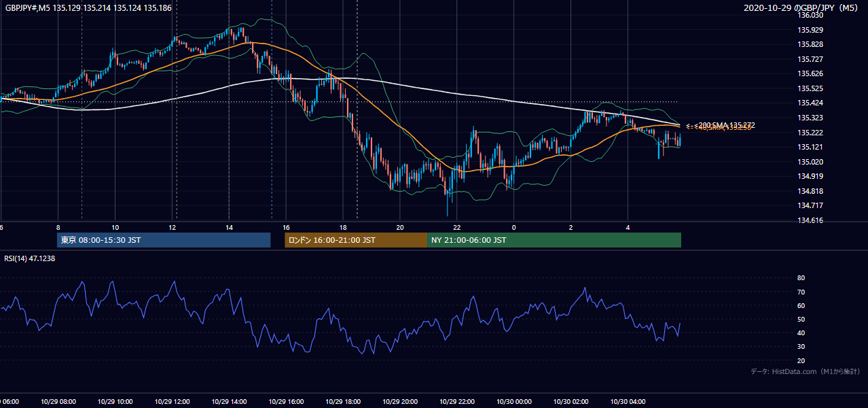The height and width of the screenshot is (408, 868).
Task: Click price axis label 135.323
Action: (x=811, y=118)
